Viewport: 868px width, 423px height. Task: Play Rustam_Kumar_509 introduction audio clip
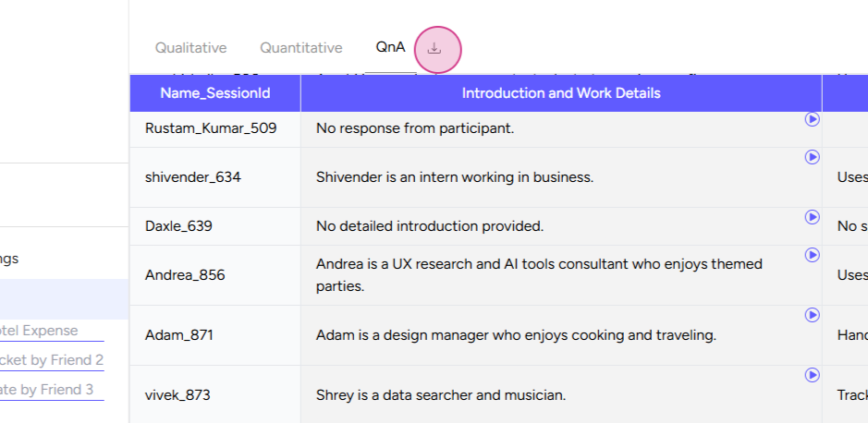tap(813, 119)
